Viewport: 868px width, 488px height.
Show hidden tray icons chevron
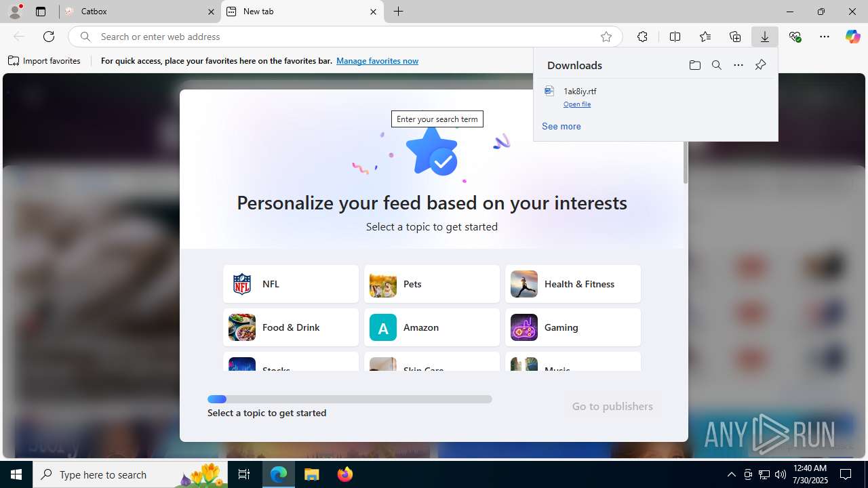pyautogui.click(x=731, y=474)
